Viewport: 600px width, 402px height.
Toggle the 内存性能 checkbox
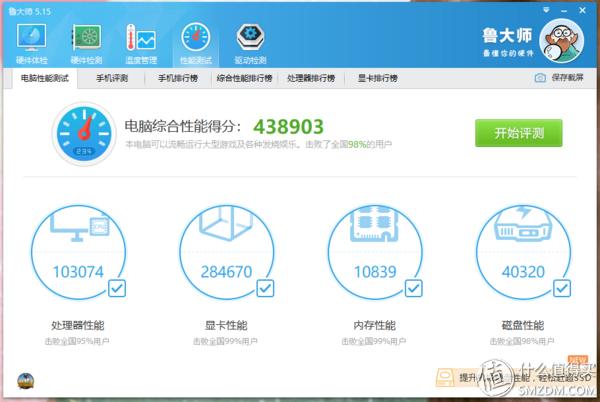pos(414,288)
